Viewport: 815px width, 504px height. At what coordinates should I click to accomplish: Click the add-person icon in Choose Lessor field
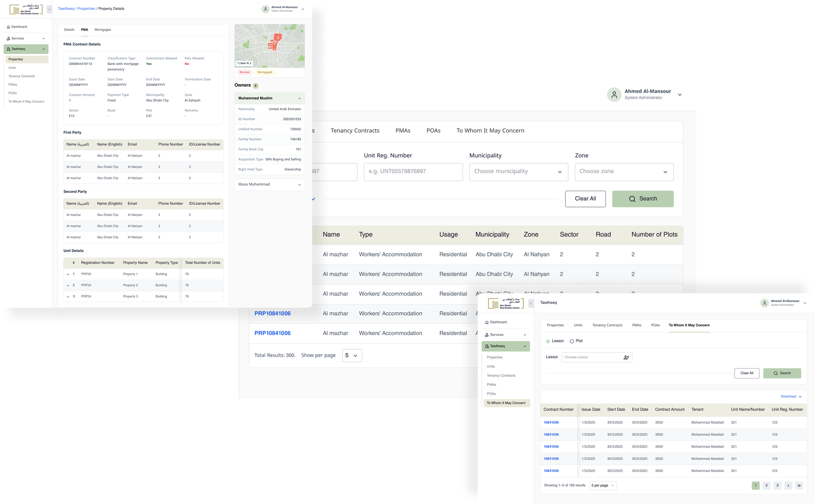coord(626,357)
